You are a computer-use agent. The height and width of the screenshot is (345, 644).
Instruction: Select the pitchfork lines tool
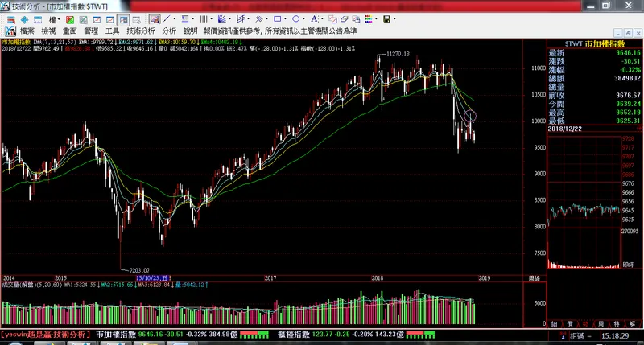(x=241, y=18)
